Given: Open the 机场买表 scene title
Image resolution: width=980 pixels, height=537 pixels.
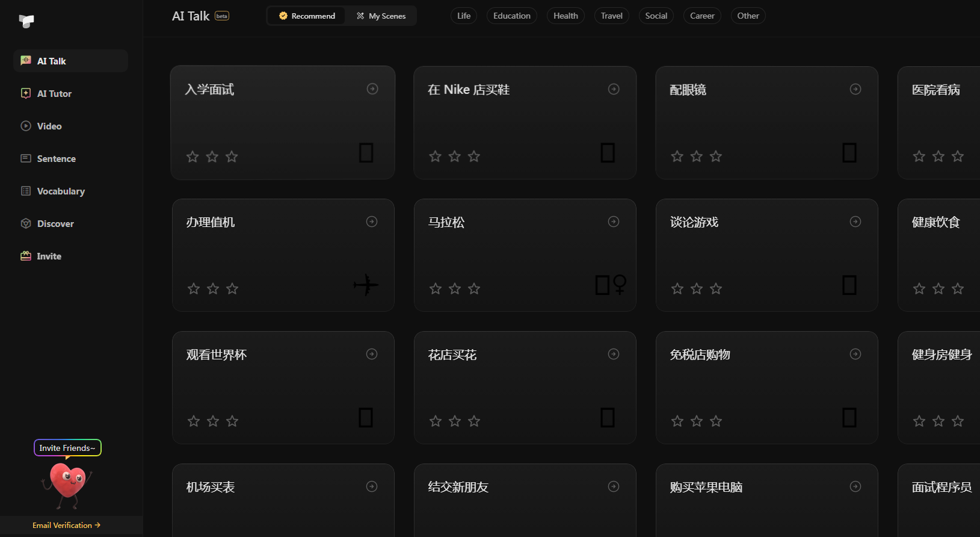Looking at the screenshot, I should [211, 487].
